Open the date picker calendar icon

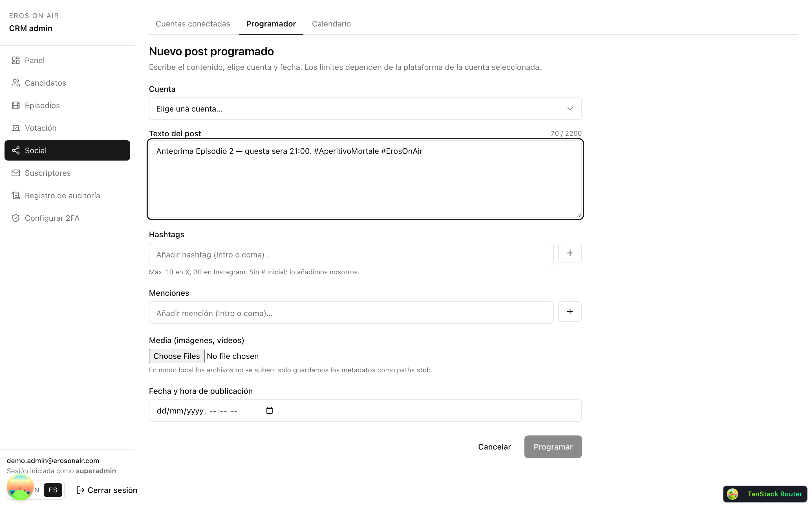click(270, 410)
